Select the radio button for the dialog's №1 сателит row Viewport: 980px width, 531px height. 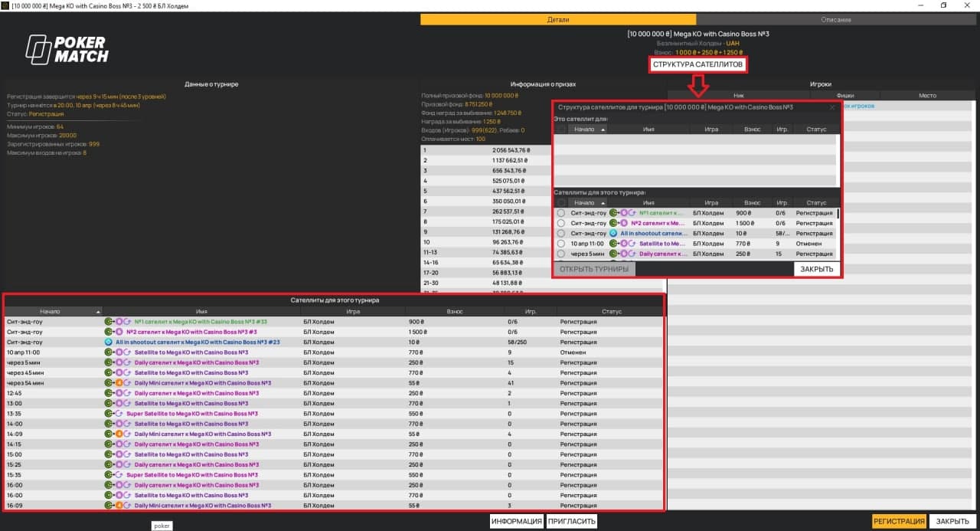[x=561, y=213]
